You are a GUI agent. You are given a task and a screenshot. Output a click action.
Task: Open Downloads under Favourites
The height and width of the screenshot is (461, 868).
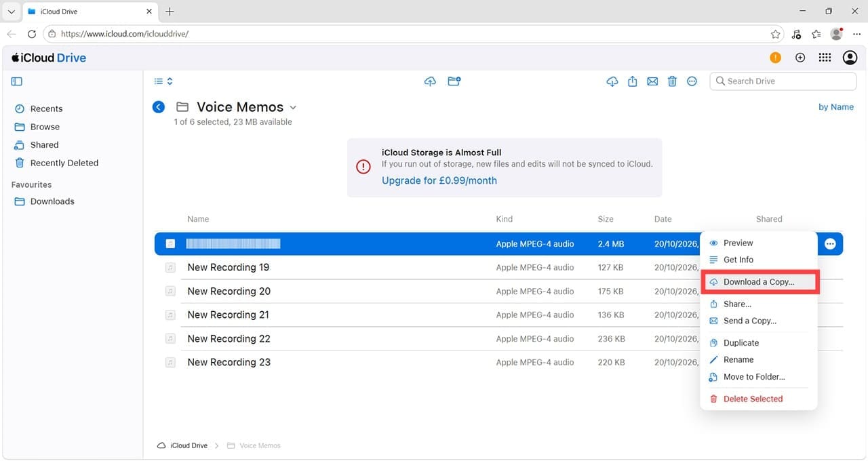(x=52, y=201)
